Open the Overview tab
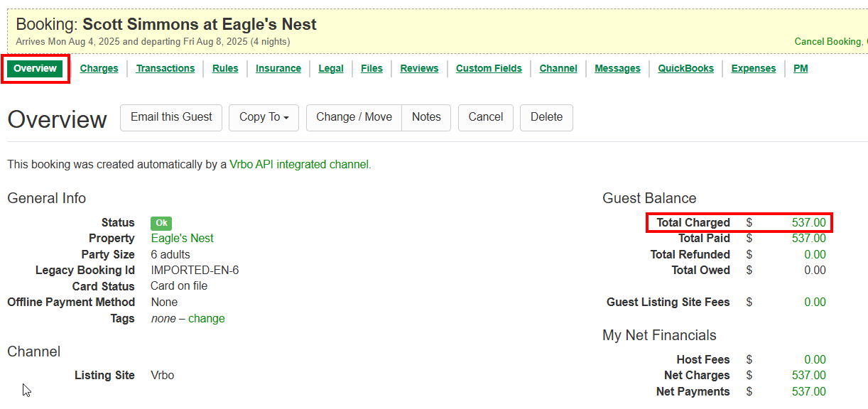The image size is (868, 409). click(x=35, y=69)
